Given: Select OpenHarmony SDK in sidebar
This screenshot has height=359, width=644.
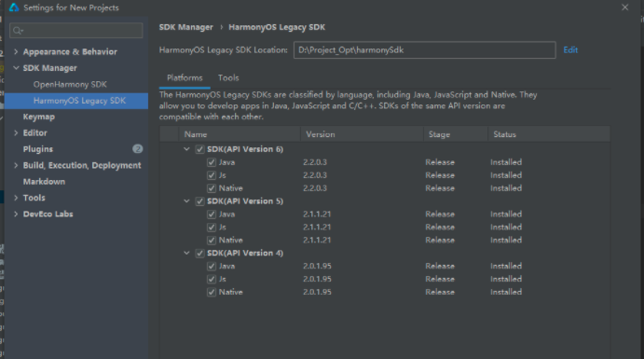Looking at the screenshot, I should tap(70, 85).
